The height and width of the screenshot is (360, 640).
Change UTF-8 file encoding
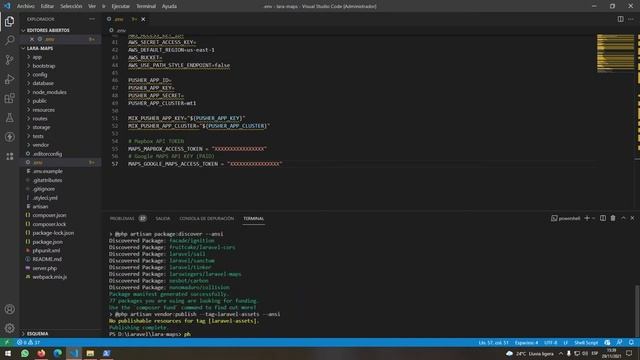(x=551, y=342)
